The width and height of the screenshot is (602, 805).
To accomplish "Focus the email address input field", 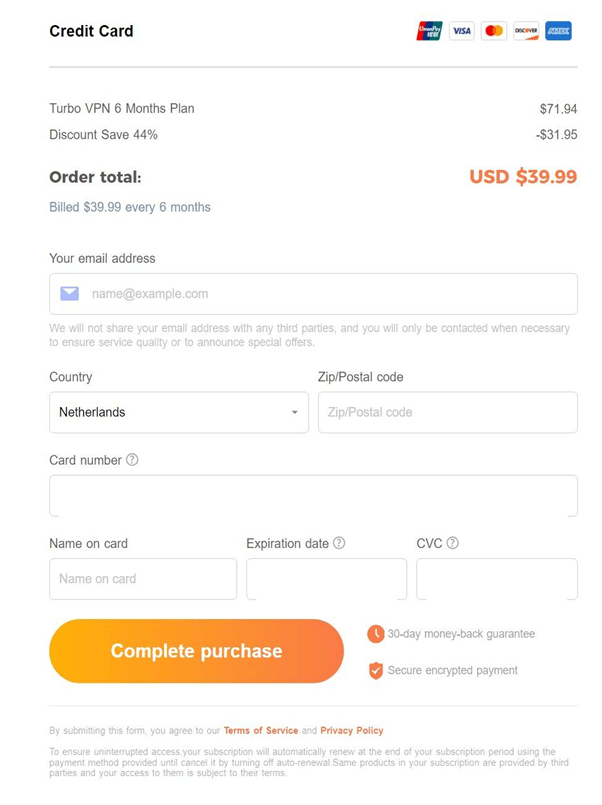I will 330,294.
